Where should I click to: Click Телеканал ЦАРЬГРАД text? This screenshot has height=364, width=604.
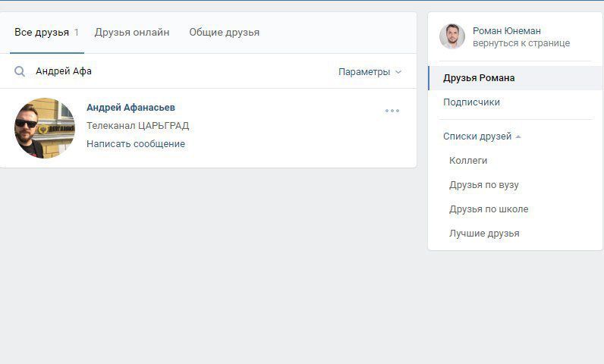click(137, 125)
